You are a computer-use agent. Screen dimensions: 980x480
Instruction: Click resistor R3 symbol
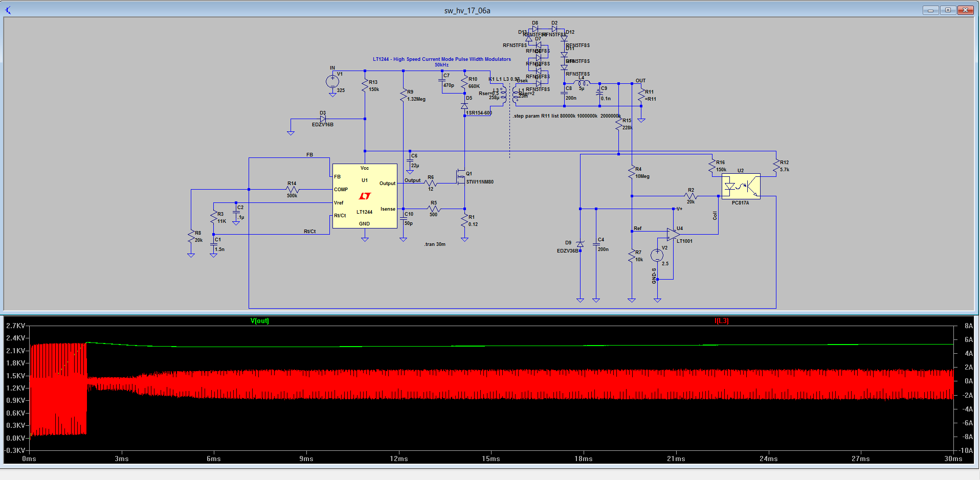click(x=214, y=217)
